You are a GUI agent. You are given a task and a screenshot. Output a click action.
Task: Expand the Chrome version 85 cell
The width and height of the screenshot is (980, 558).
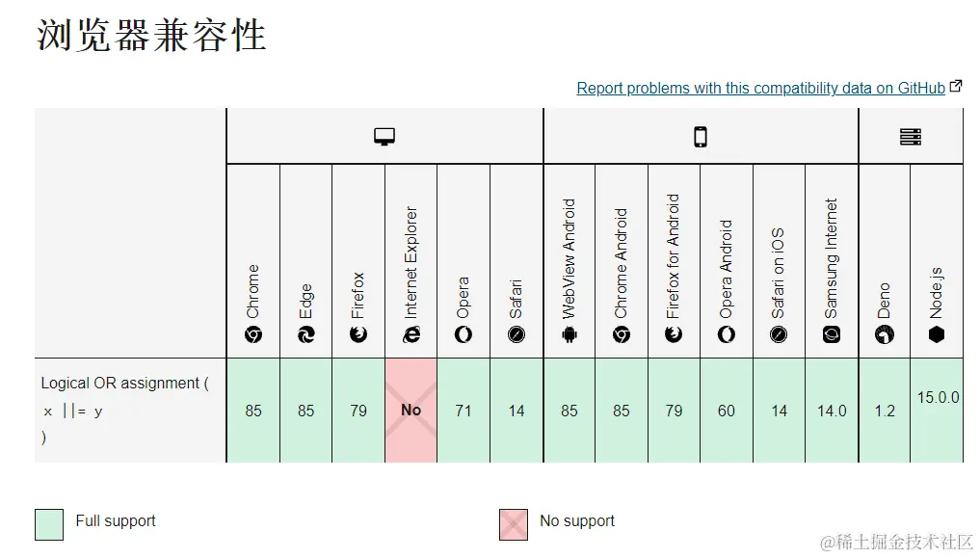pos(253,411)
